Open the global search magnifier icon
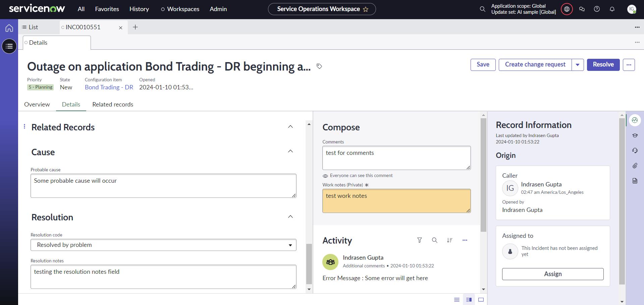This screenshot has width=644, height=305. (x=482, y=9)
